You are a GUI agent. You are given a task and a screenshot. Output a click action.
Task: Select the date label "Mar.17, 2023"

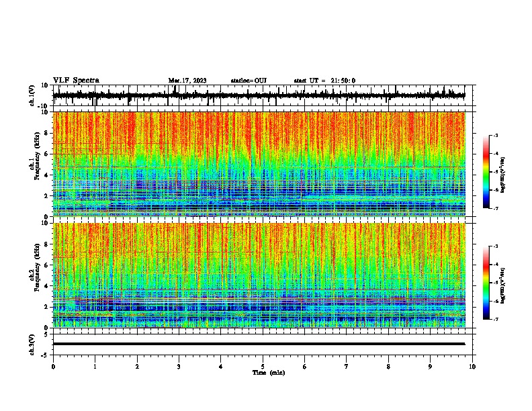click(187, 81)
